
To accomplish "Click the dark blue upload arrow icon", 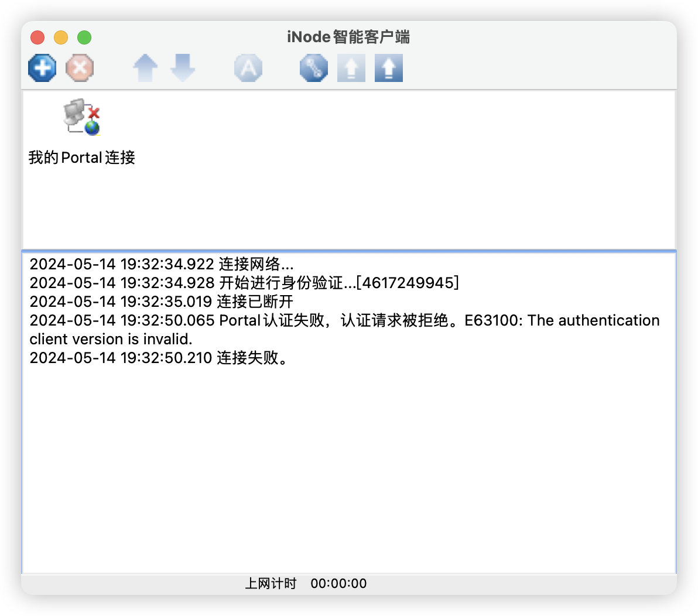I will point(389,68).
